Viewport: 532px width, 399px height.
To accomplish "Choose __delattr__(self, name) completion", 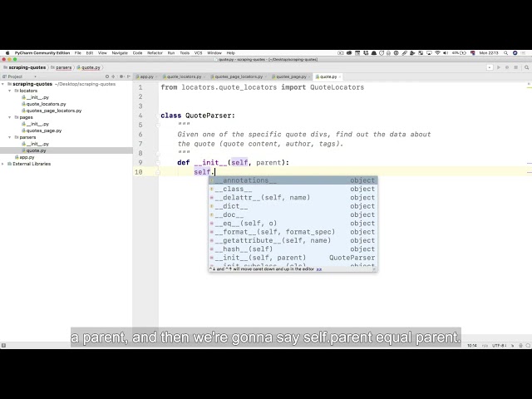I will 293,198.
